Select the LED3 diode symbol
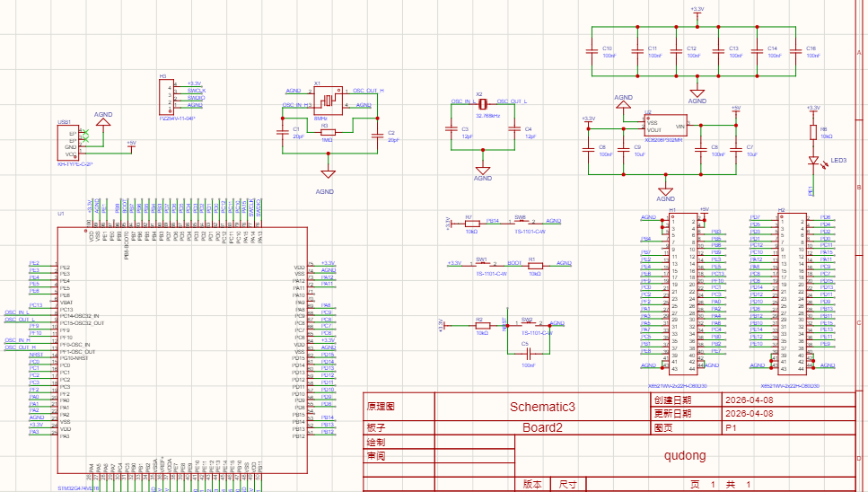 click(x=813, y=162)
